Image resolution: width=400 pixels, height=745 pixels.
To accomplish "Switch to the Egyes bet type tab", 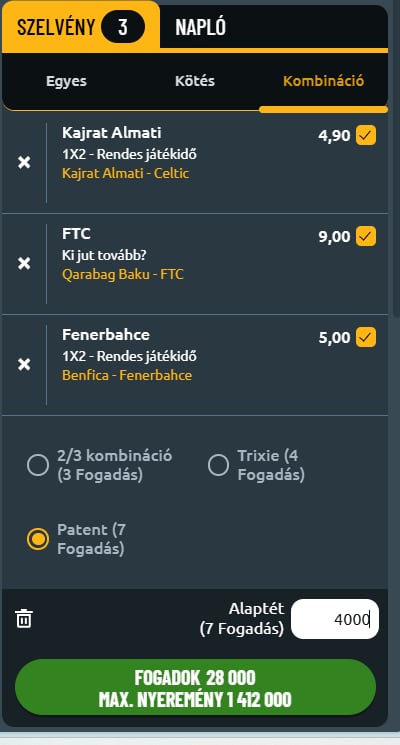I will (67, 81).
